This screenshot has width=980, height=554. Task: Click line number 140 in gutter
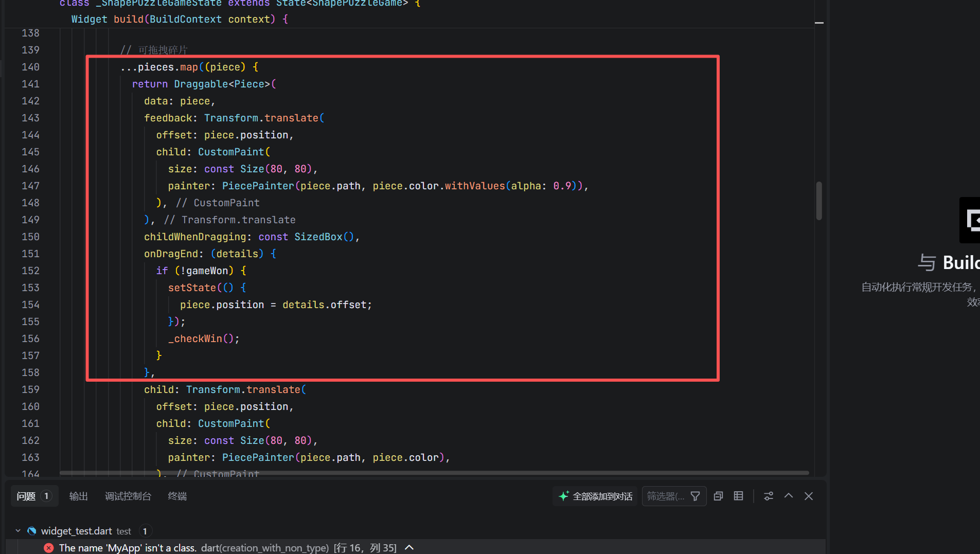pos(30,67)
